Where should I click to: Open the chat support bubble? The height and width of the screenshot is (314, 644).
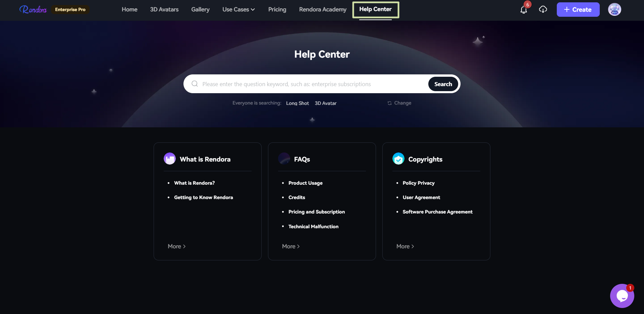622,296
